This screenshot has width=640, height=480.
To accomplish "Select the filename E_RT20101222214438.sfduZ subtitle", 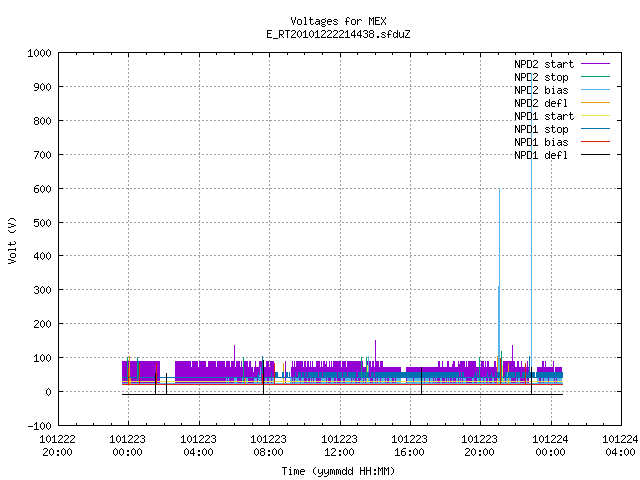I will 338,34.
